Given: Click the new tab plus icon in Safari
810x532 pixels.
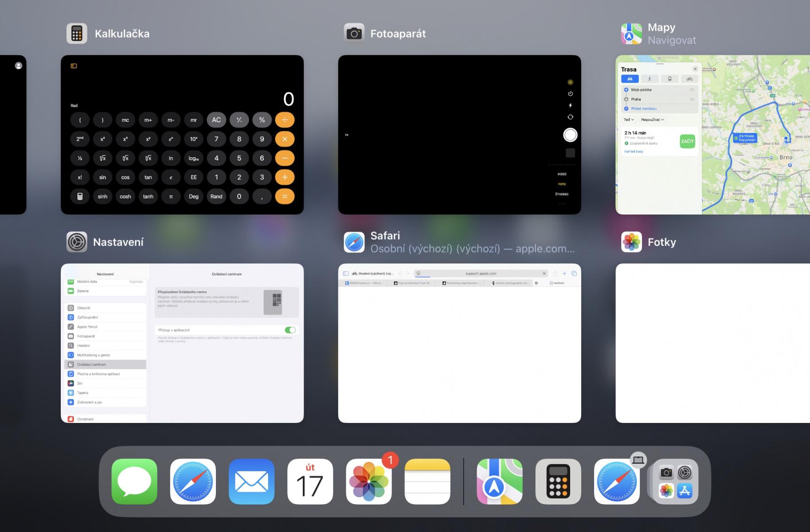Looking at the screenshot, I should (564, 274).
